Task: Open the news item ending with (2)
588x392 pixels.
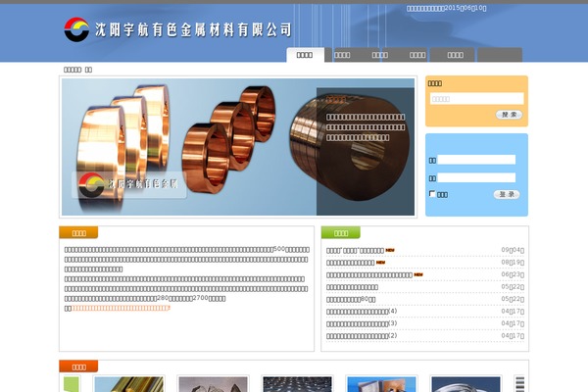Action: [362, 336]
